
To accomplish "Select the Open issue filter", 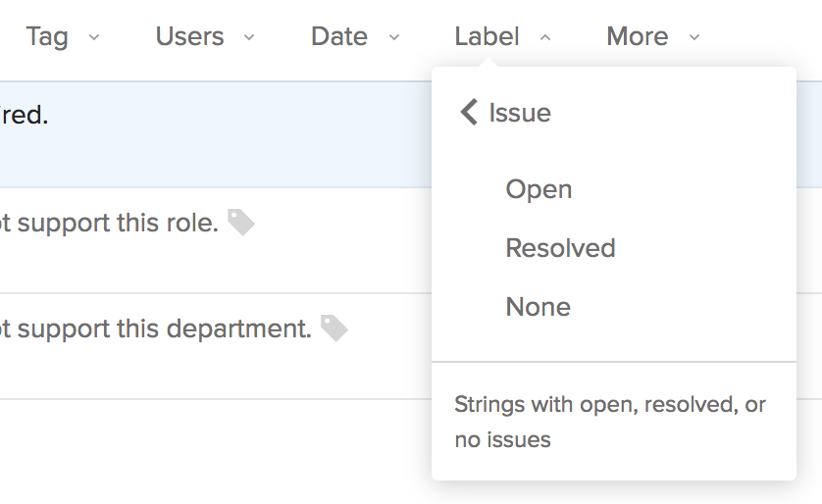I will click(539, 189).
